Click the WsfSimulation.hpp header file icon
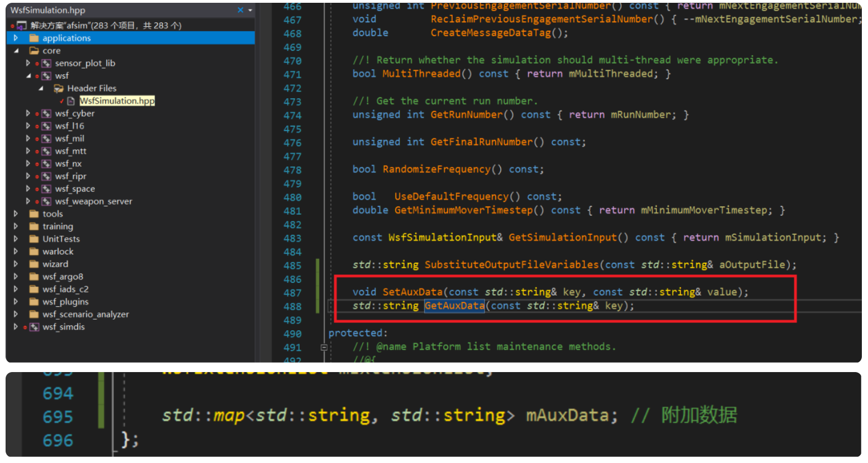 coord(71,101)
